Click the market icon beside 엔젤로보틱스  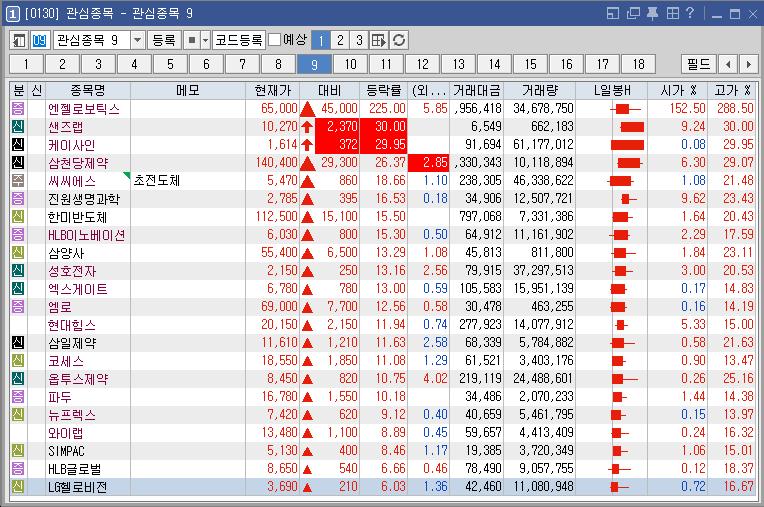coord(18,108)
